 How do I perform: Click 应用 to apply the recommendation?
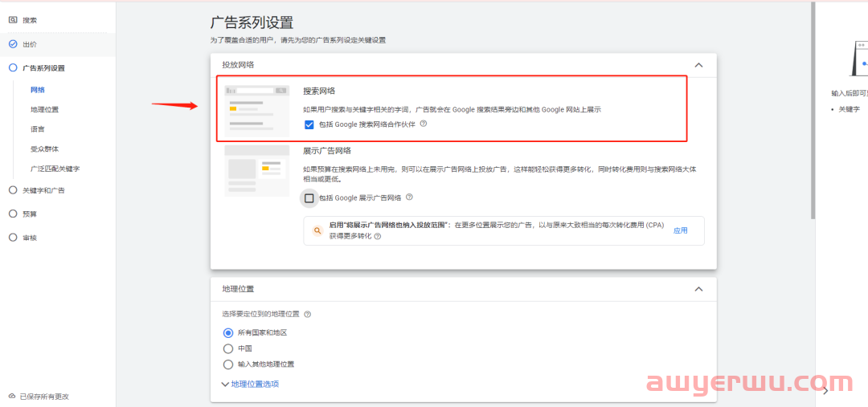tap(681, 230)
